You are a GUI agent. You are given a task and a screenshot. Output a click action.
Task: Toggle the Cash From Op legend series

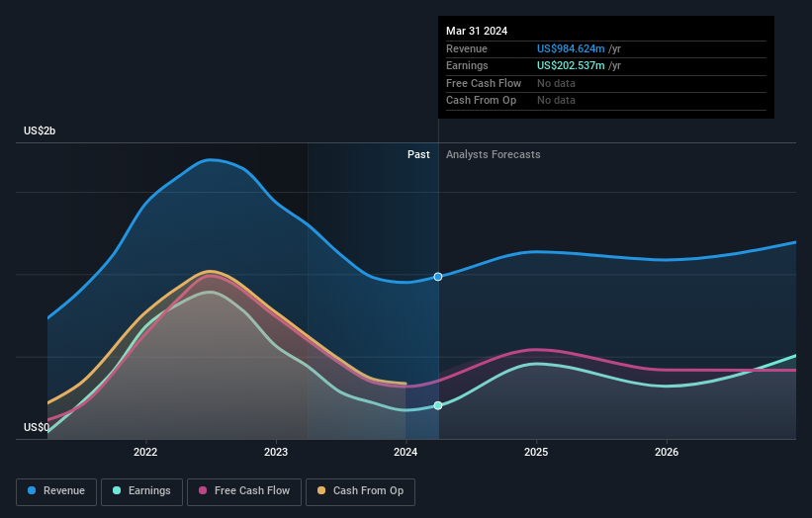[x=360, y=491]
